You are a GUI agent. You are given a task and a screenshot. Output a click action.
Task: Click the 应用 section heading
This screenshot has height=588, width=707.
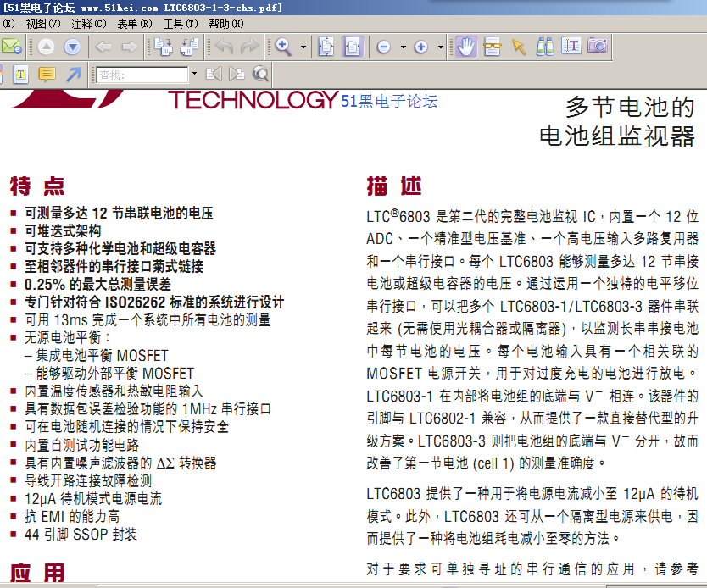(x=37, y=573)
